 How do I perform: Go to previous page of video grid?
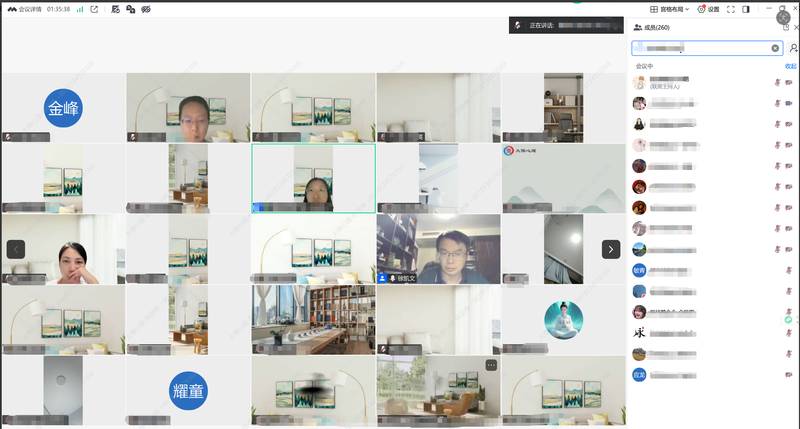[x=16, y=249]
